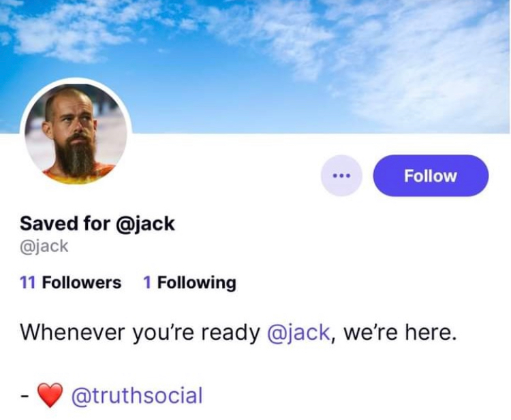Screen dimensions: 511x420
Task: Tap the purple follower count number 11
Action: [x=27, y=282]
